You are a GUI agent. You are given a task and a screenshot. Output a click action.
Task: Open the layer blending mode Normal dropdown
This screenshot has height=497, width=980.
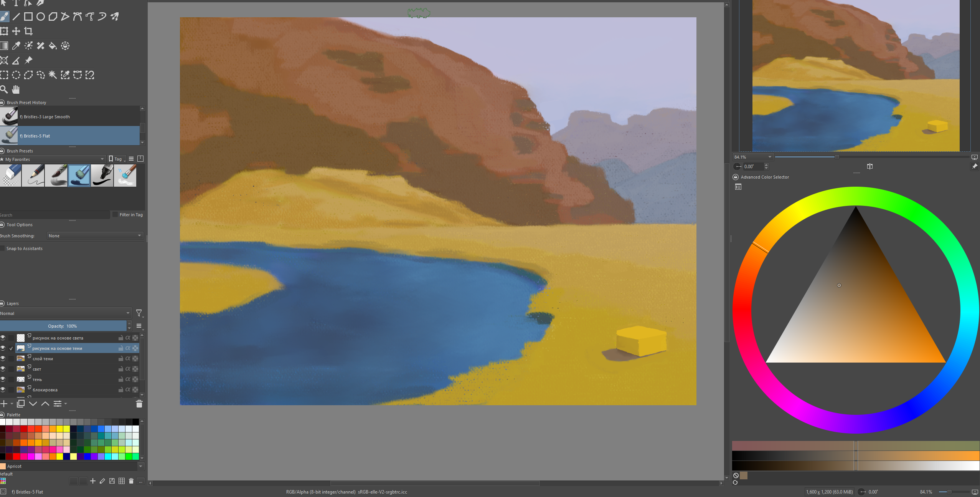click(65, 313)
